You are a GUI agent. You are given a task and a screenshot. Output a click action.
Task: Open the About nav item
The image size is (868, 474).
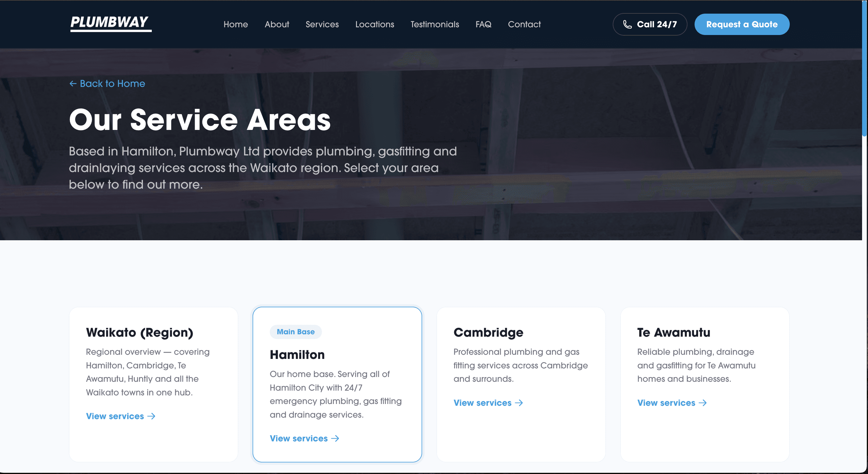coord(277,24)
